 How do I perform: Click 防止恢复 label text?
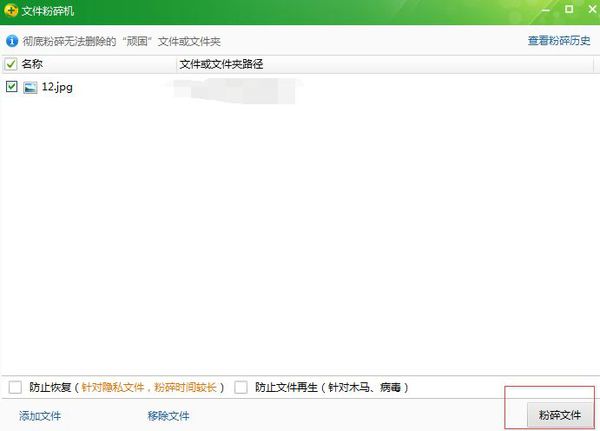(x=50, y=387)
